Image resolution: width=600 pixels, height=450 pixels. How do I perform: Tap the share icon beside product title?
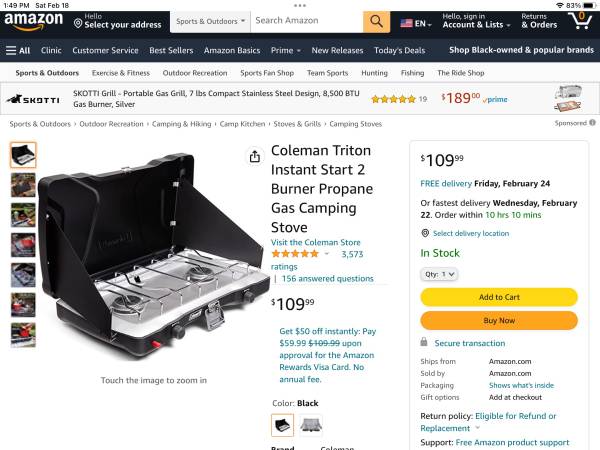[x=254, y=157]
